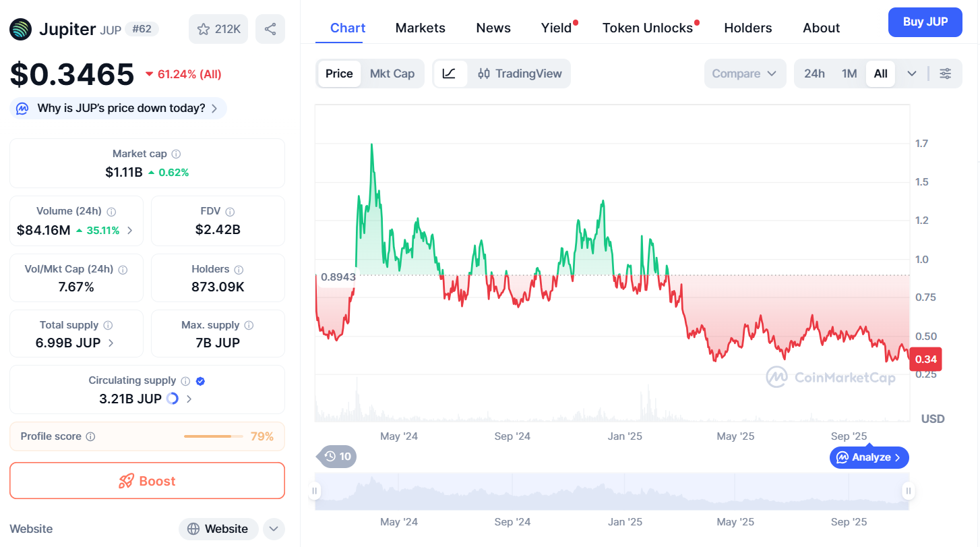Click the history clock icon showing 10
This screenshot has width=980, height=547.
(335, 456)
